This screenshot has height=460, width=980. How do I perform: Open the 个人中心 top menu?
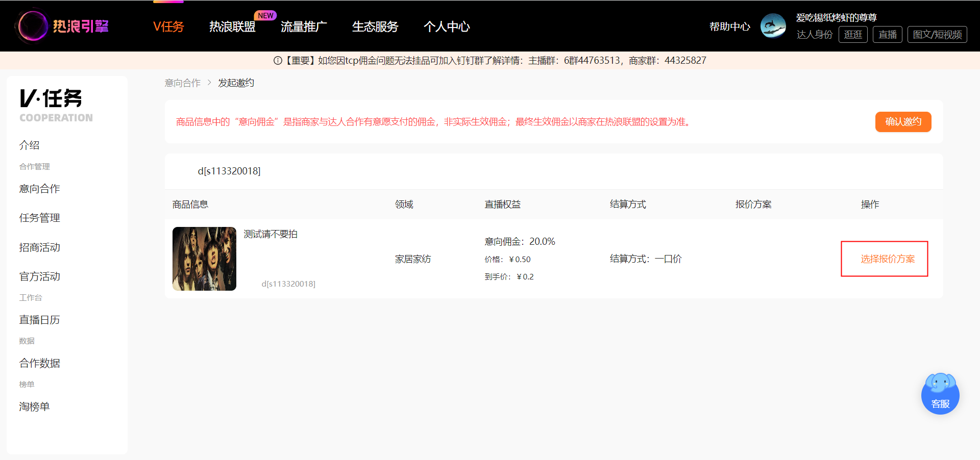click(x=447, y=27)
